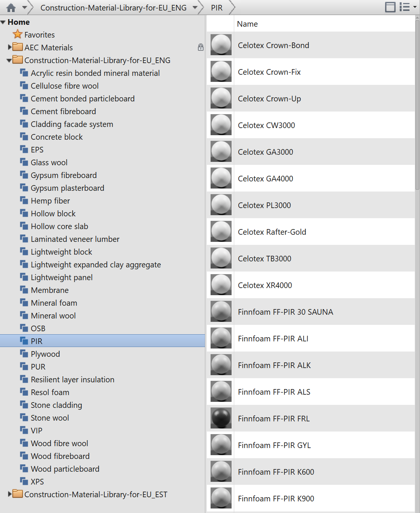Select the Celotex XR4000 material
Screen dimensions: 420x513
(x=311, y=285)
